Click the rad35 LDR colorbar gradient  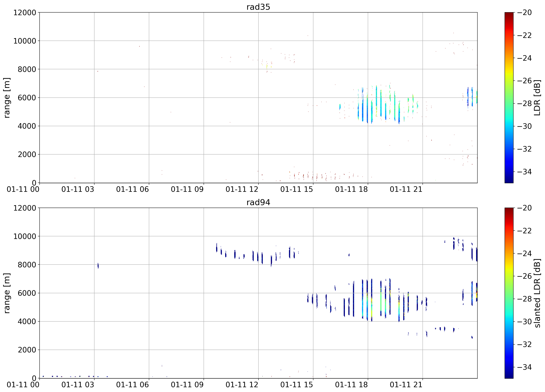[x=509, y=98]
